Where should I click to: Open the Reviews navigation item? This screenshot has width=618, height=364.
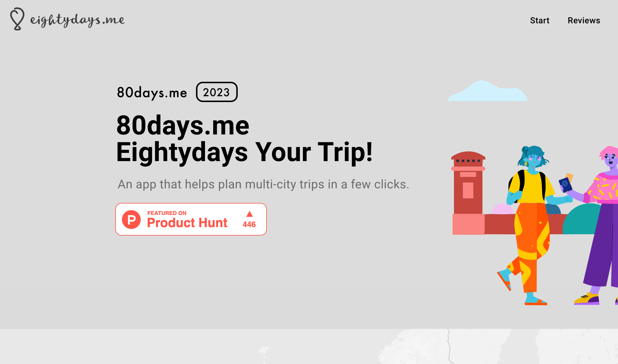point(584,20)
